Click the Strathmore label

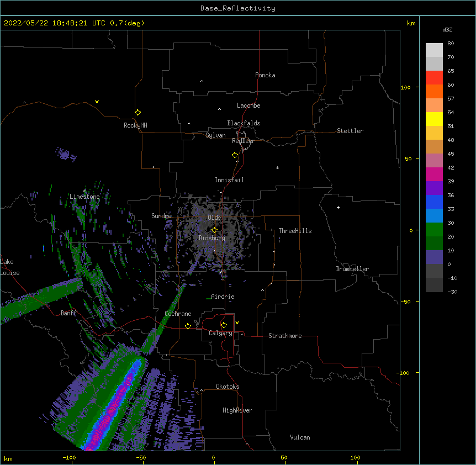pyautogui.click(x=285, y=336)
